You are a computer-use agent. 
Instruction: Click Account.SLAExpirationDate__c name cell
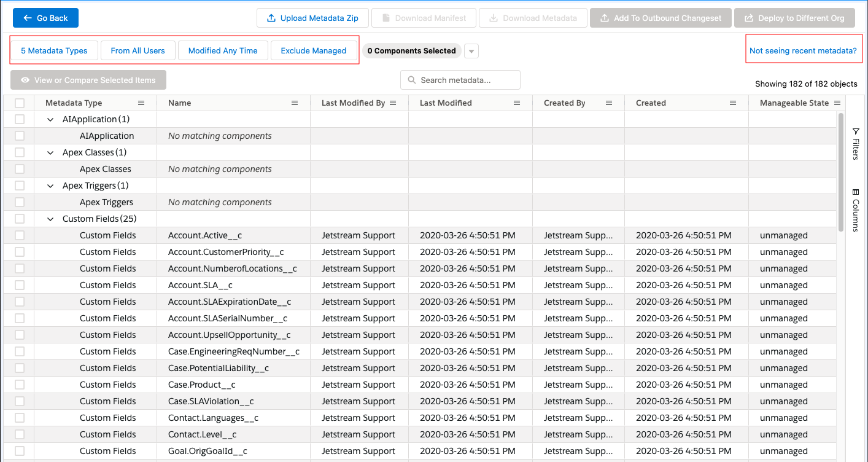(233, 302)
